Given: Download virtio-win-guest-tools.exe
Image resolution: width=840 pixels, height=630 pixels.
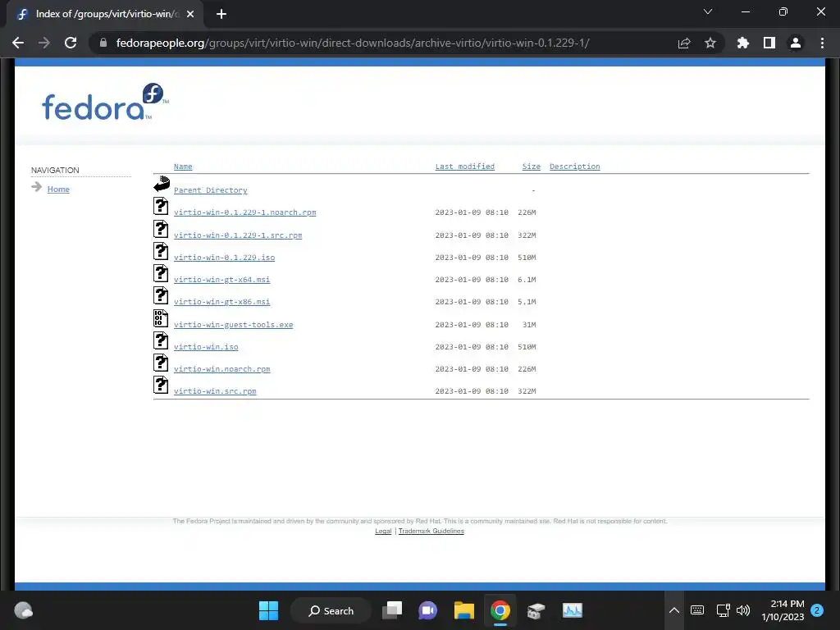Looking at the screenshot, I should pyautogui.click(x=233, y=325).
